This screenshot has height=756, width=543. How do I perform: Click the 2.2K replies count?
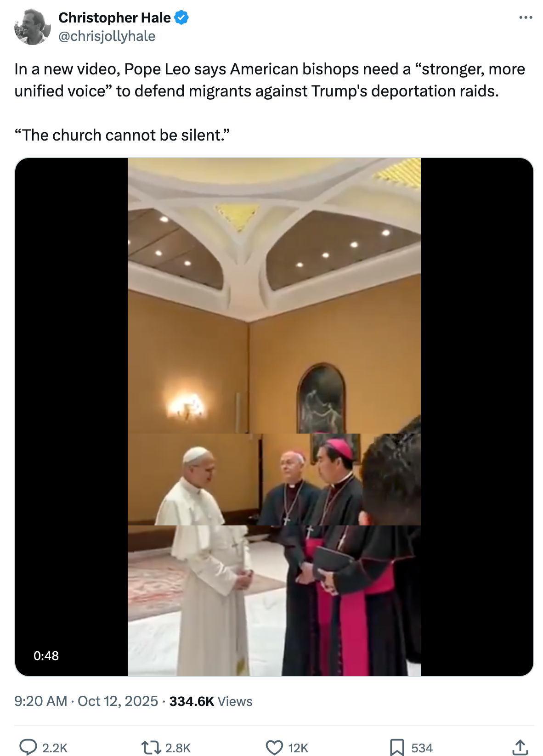(x=55, y=748)
